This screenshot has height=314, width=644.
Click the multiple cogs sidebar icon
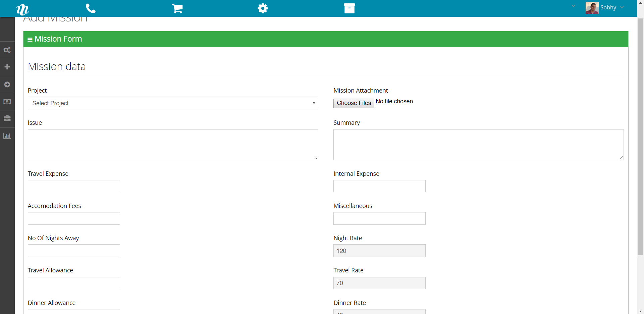pos(7,50)
